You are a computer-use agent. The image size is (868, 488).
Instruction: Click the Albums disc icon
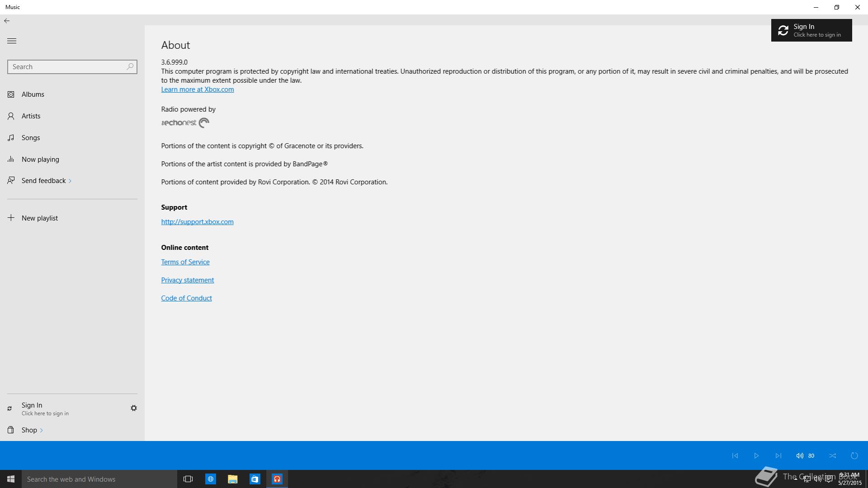(x=11, y=94)
